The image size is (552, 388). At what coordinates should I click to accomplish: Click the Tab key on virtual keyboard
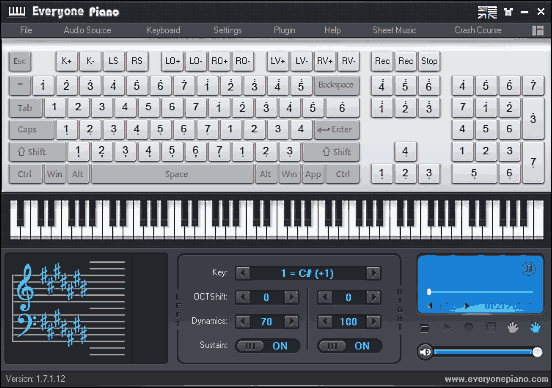point(25,107)
